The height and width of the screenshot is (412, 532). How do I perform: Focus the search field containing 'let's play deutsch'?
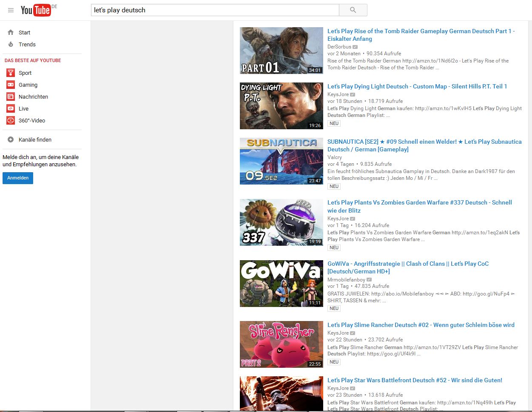(215, 10)
